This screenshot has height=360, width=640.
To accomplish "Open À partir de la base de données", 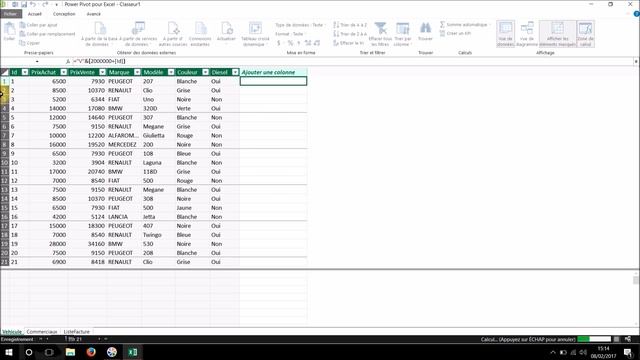I will click(100, 33).
